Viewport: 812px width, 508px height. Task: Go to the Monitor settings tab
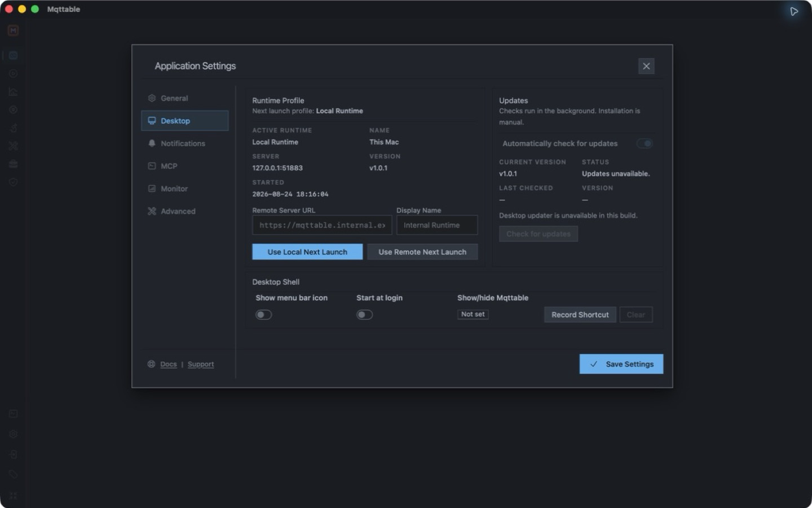coord(184,189)
